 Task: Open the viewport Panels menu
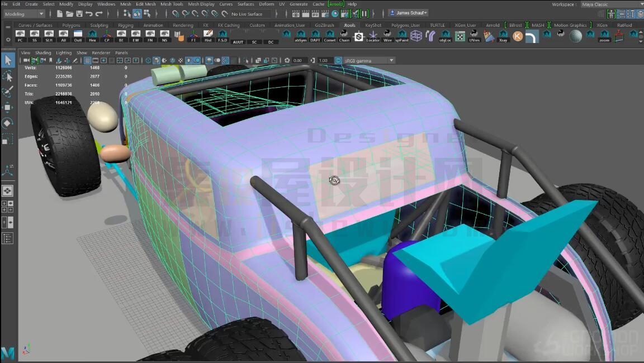pyautogui.click(x=121, y=53)
